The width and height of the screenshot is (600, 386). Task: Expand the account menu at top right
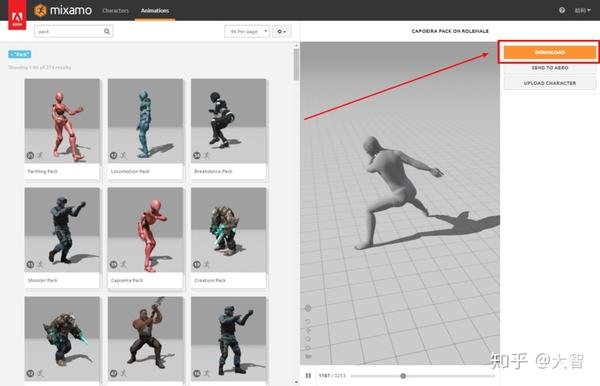coord(582,10)
